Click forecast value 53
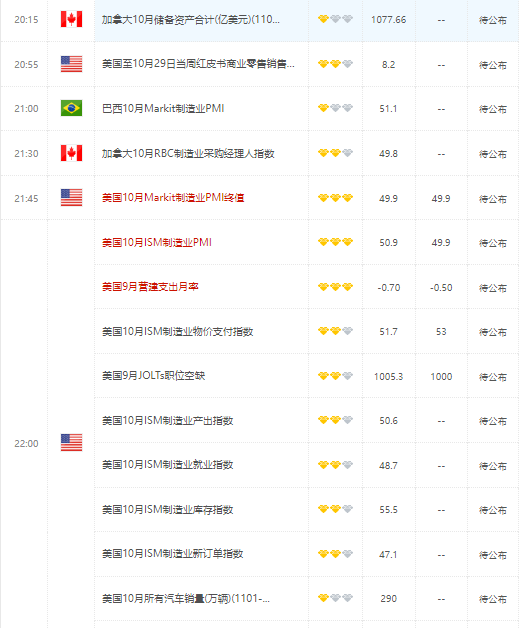 pos(441,332)
